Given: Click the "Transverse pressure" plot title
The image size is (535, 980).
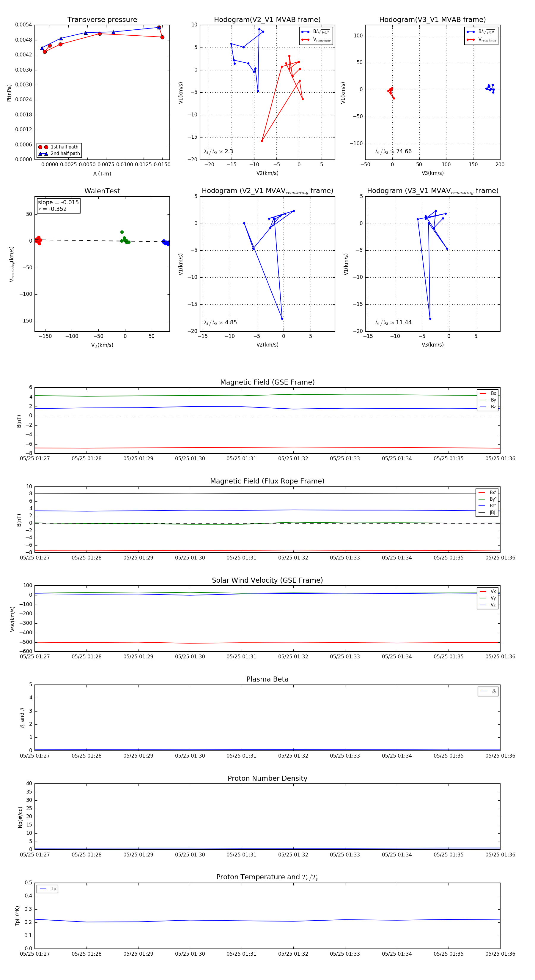Looking at the screenshot, I should (x=102, y=20).
